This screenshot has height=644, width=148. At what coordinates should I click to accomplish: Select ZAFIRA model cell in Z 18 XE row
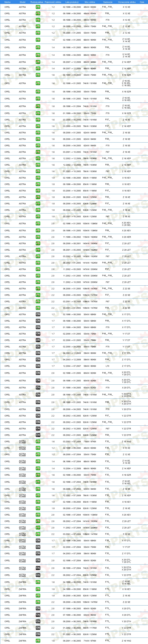pyautogui.click(x=22, y=595)
